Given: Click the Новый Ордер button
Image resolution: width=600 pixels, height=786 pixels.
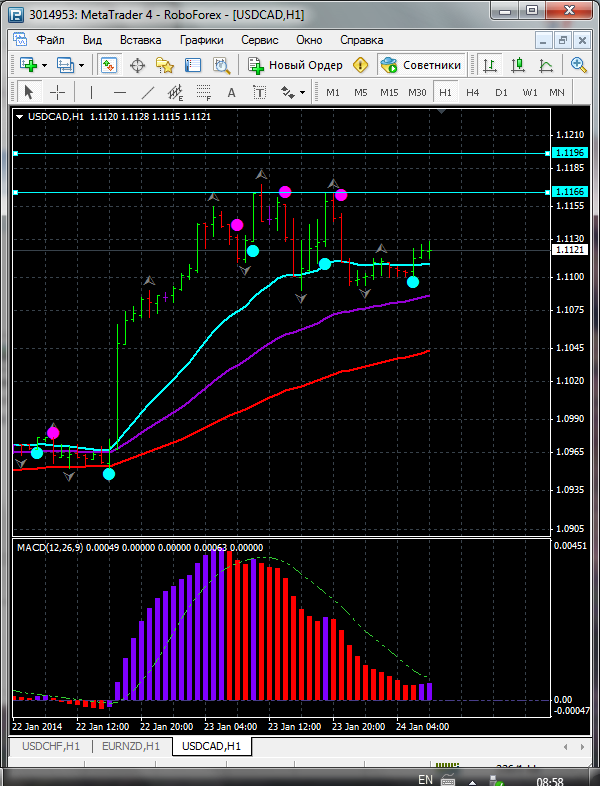Looking at the screenshot, I should (295, 65).
